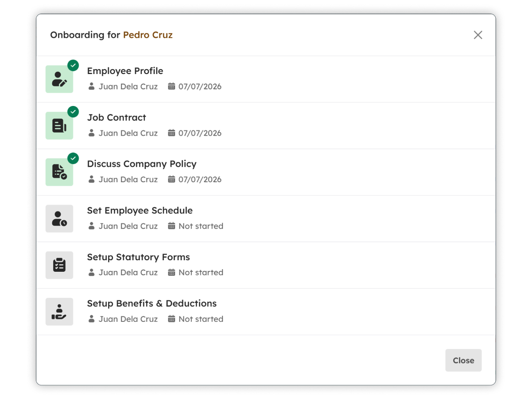Click the person icon under Job Contract
The width and height of the screenshot is (532, 399).
[x=91, y=133]
